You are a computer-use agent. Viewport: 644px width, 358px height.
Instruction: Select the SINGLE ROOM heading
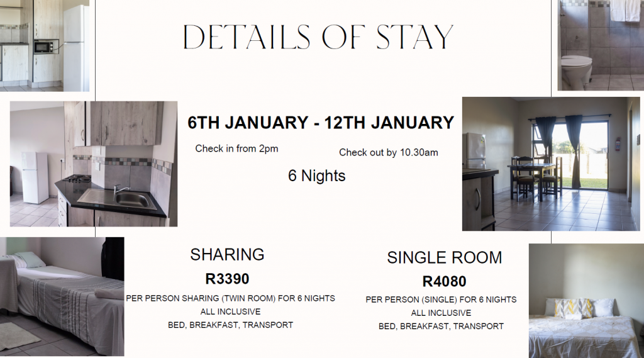tap(445, 258)
